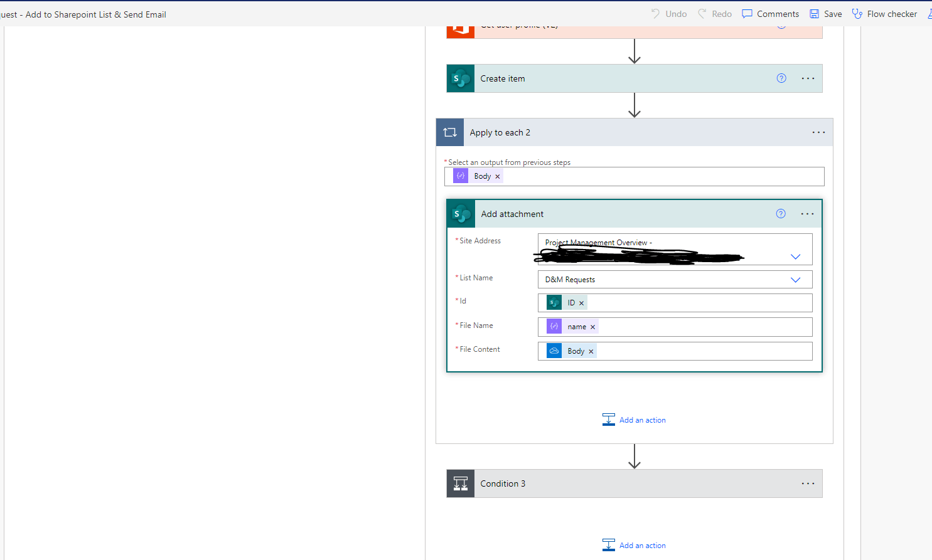932x560 pixels.
Task: Click the Apply to each 2 loop icon
Action: [x=450, y=132]
